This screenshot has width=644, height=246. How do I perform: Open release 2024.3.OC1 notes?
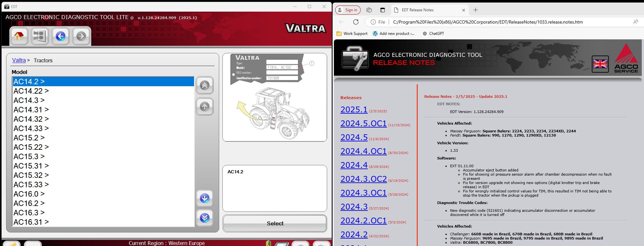[364, 193]
